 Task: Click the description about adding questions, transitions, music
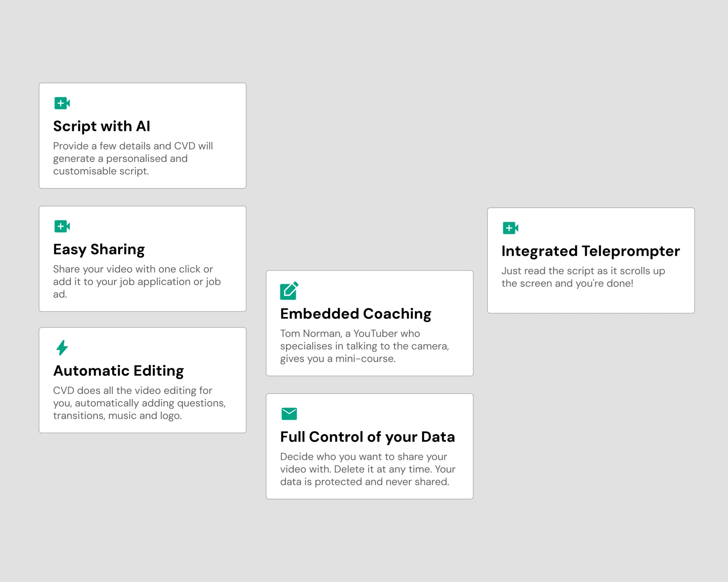coord(139,403)
